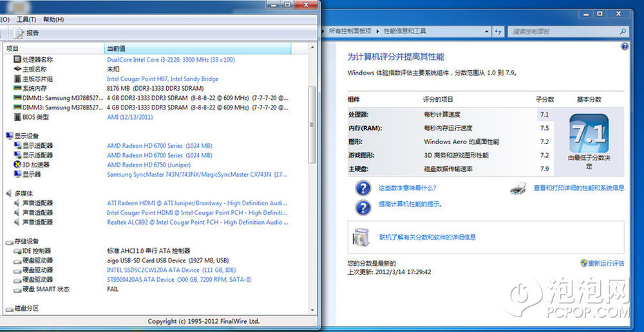Select the 游戏图形 subscore row
The image size is (644, 332).
coord(451,156)
